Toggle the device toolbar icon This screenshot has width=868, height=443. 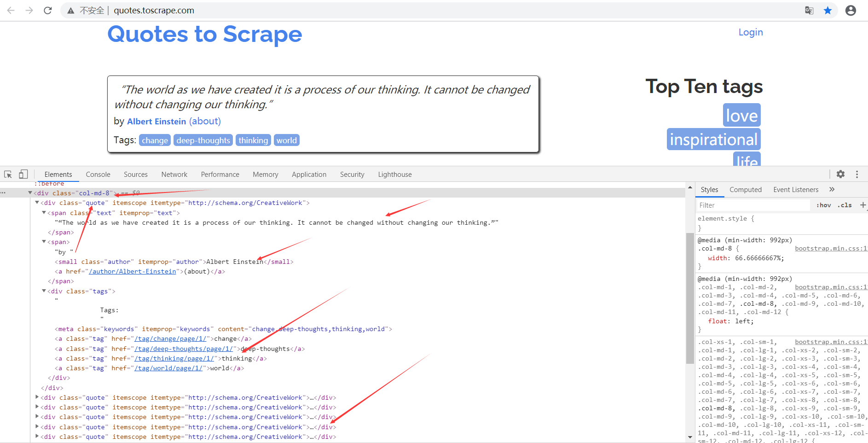point(23,175)
